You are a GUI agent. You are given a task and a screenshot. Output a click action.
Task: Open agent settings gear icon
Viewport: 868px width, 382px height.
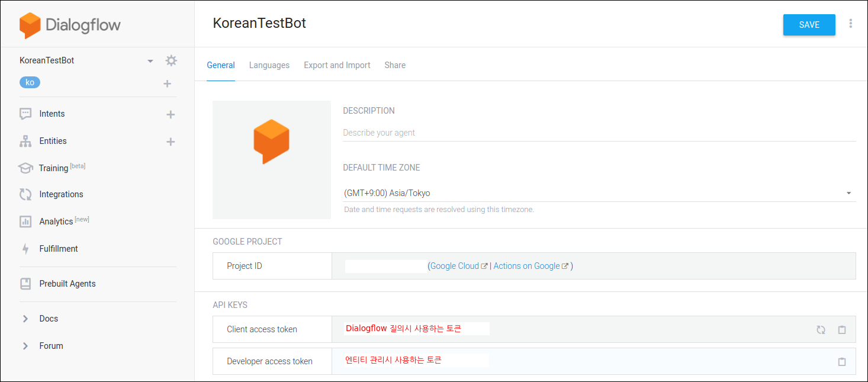[171, 60]
